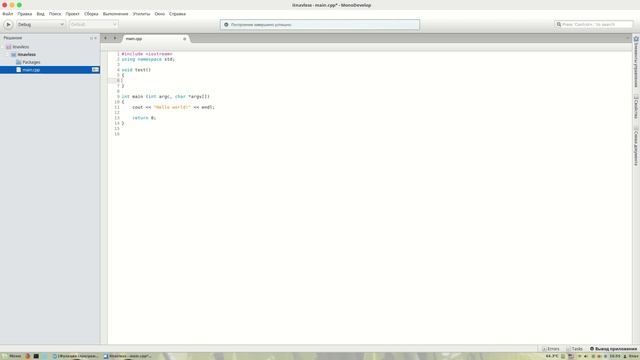The height and width of the screenshot is (360, 640).
Task: Open the Default runtime dropdown
Action: point(93,24)
